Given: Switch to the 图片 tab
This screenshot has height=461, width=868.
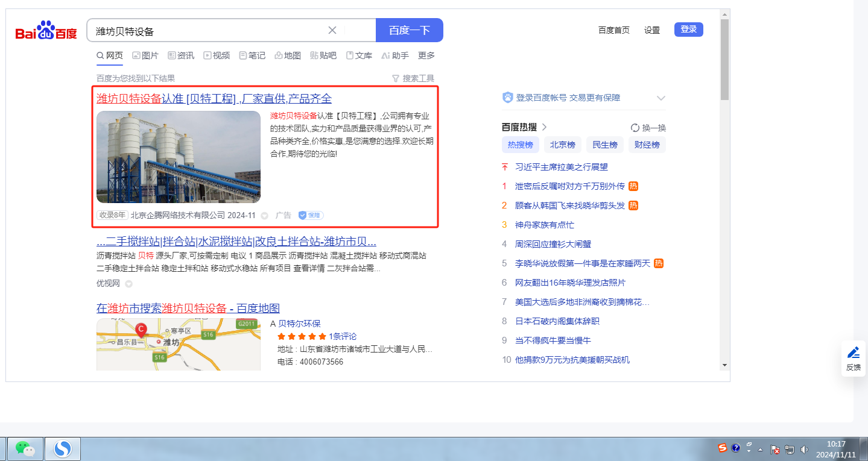Looking at the screenshot, I should (145, 55).
